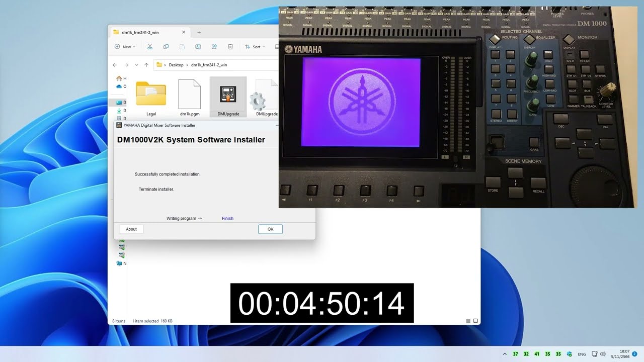Click 'Writing program ->' text

click(184, 218)
